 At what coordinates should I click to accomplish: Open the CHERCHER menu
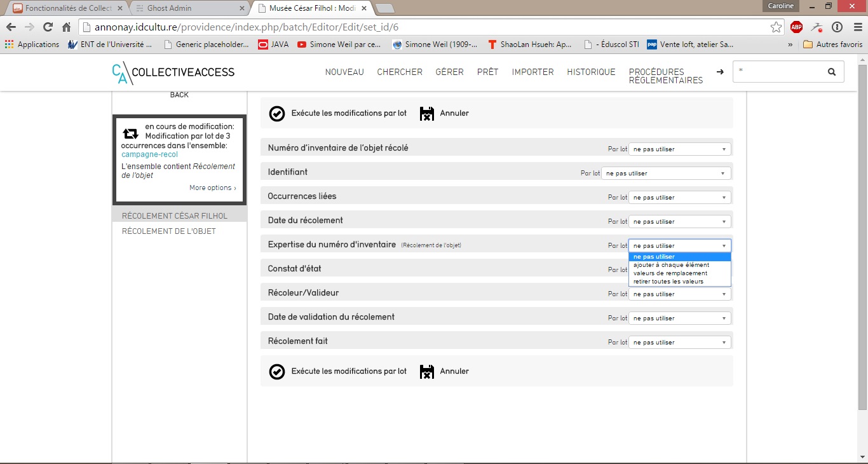(400, 72)
